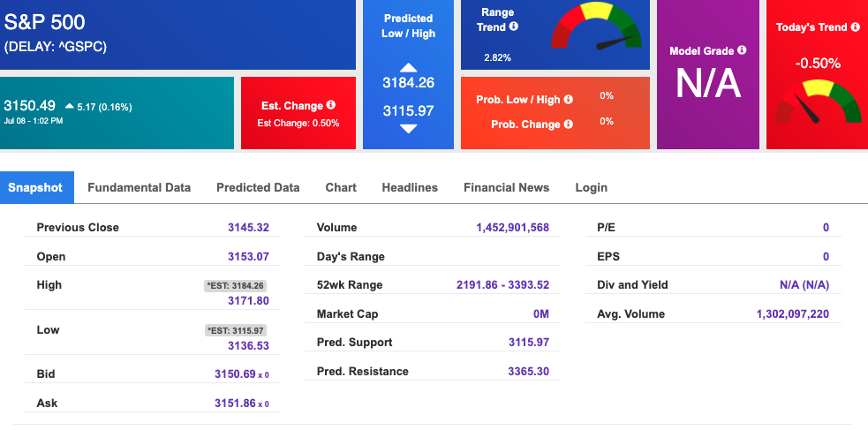Click the Login link
Screen dimensions: 868x430
592,187
